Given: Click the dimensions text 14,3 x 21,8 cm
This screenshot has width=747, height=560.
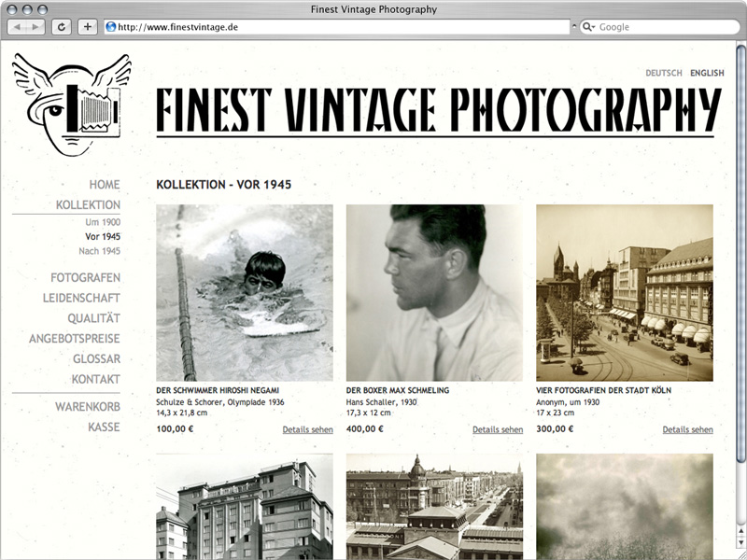Looking at the screenshot, I should coord(182,413).
